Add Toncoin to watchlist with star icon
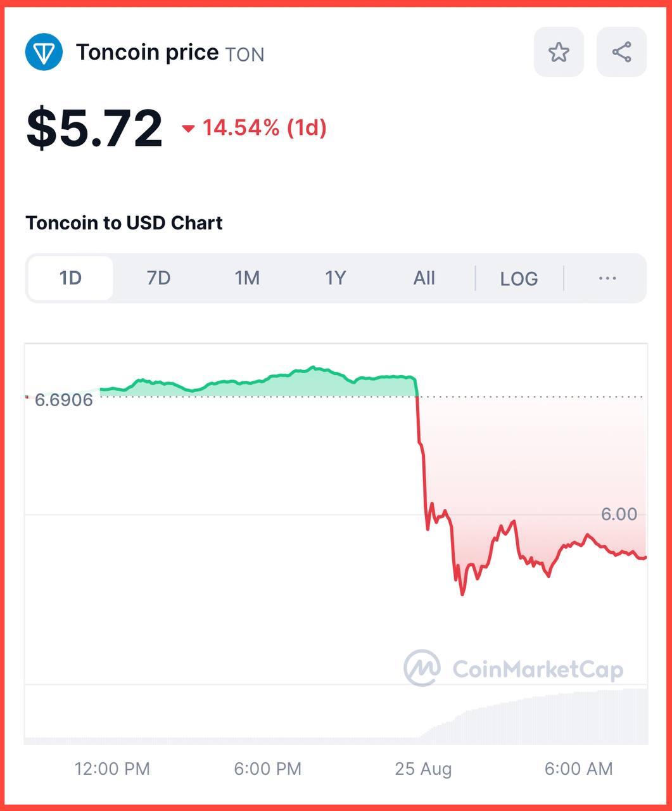This screenshot has width=672, height=811. pos(558,52)
